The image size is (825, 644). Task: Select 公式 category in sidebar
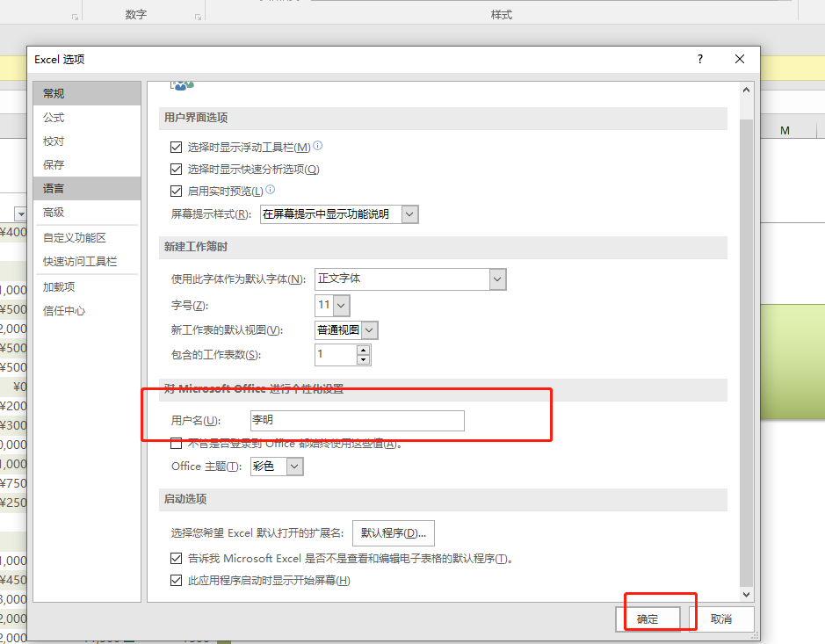(x=87, y=118)
